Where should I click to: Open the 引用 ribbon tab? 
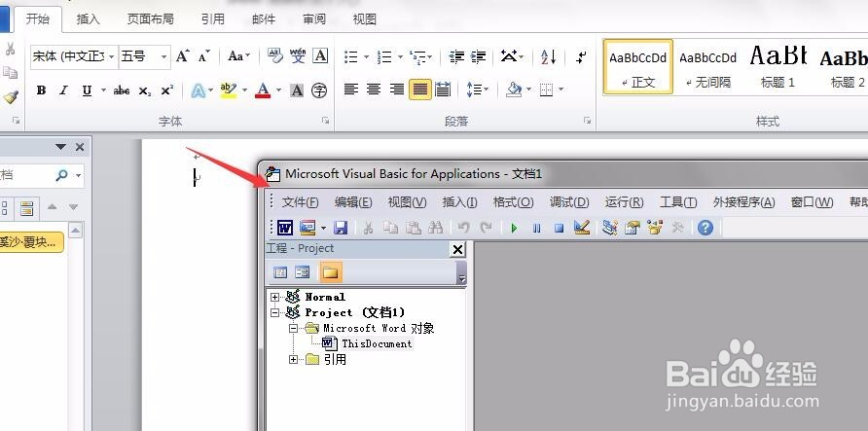(x=212, y=19)
